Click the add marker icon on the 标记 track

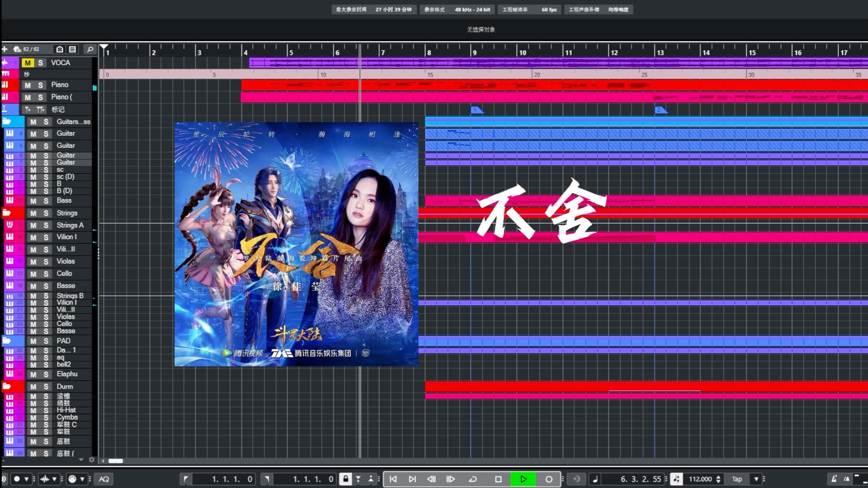click(29, 109)
